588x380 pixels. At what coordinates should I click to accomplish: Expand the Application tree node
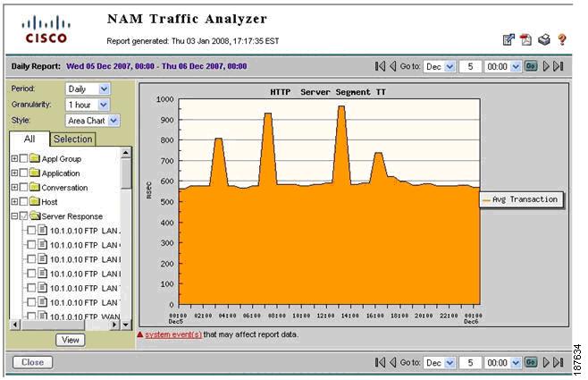coord(14,173)
